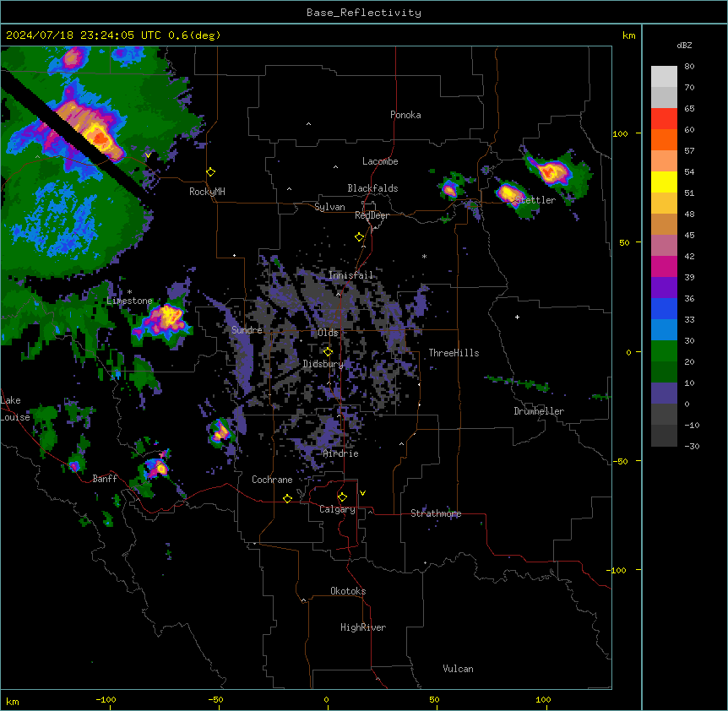
Task: Click the Sundre label
Action: point(247,330)
